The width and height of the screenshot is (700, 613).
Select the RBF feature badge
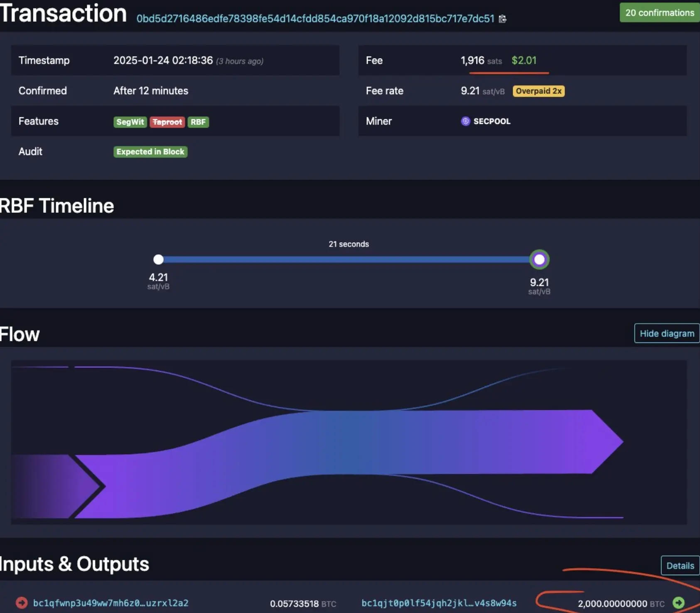(198, 122)
